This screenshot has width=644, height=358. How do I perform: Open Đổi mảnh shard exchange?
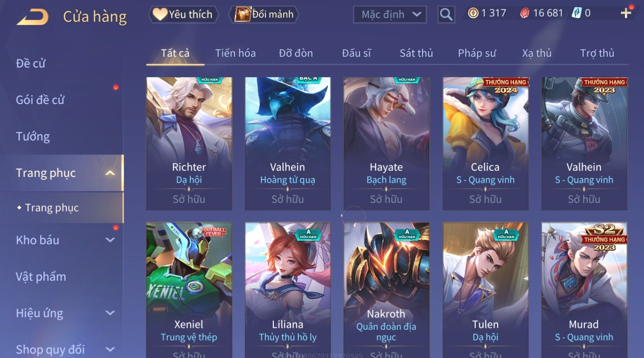(264, 15)
